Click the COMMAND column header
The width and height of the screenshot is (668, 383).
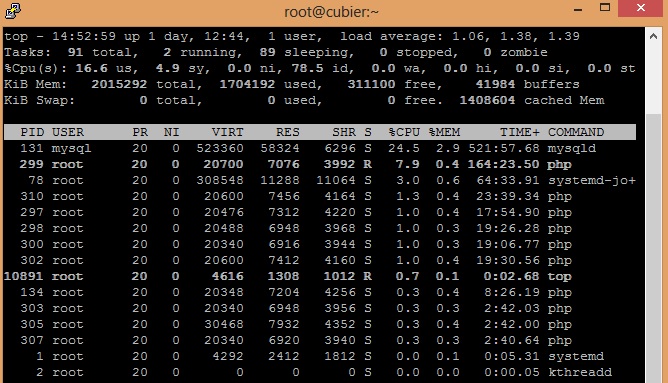(576, 132)
